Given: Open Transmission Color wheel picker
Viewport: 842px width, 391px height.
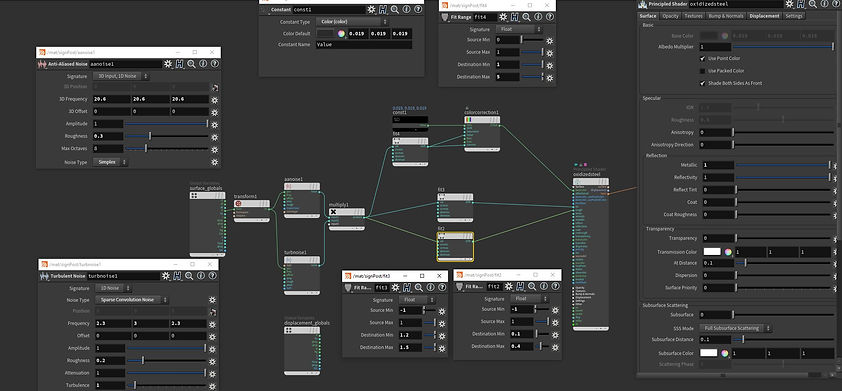Looking at the screenshot, I should click(728, 252).
